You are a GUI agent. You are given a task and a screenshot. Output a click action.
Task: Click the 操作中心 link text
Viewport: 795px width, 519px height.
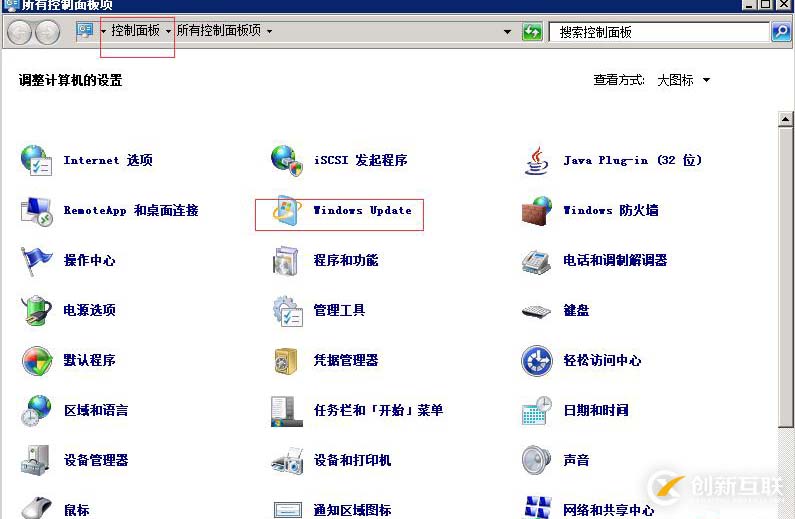pyautogui.click(x=89, y=261)
